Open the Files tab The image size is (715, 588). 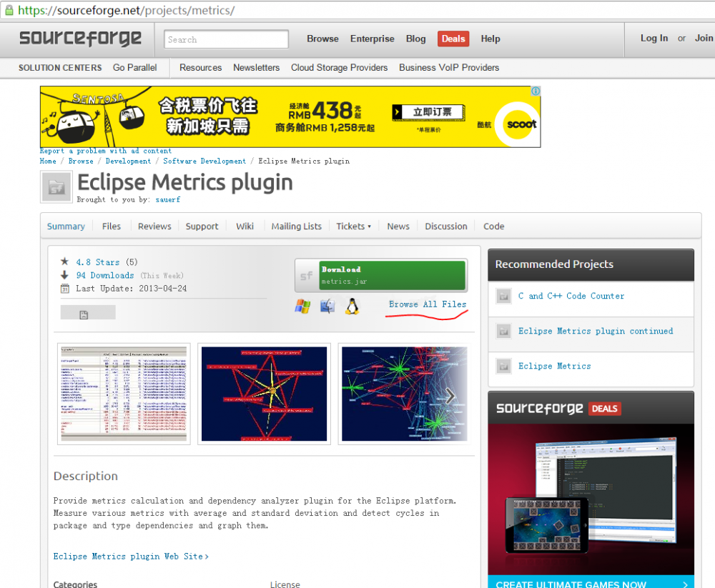[112, 226]
